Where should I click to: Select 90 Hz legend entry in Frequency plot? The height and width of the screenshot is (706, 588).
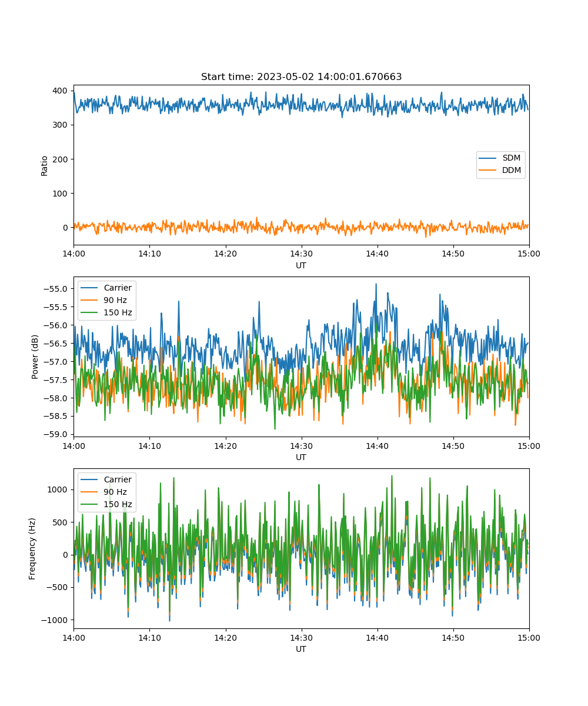coord(115,492)
